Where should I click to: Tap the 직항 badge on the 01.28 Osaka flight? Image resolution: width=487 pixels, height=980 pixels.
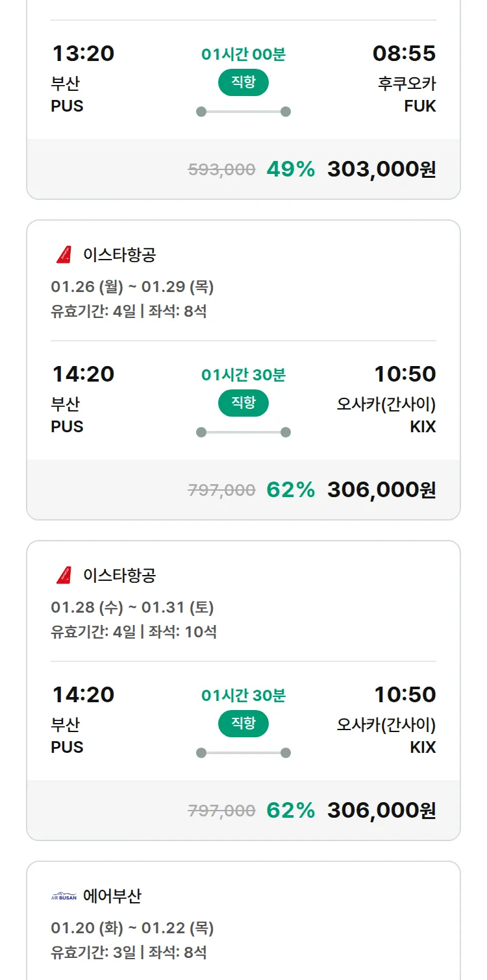click(x=243, y=724)
